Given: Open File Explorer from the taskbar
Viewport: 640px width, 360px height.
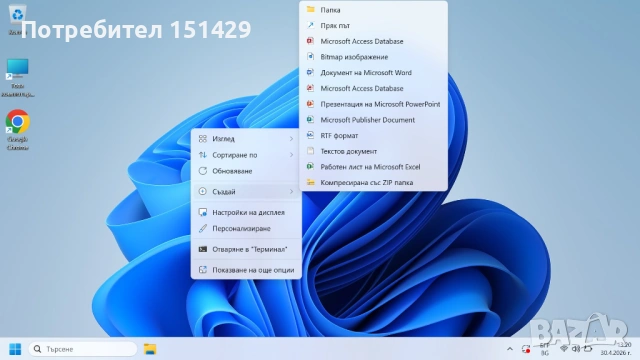Looking at the screenshot, I should click(x=150, y=349).
